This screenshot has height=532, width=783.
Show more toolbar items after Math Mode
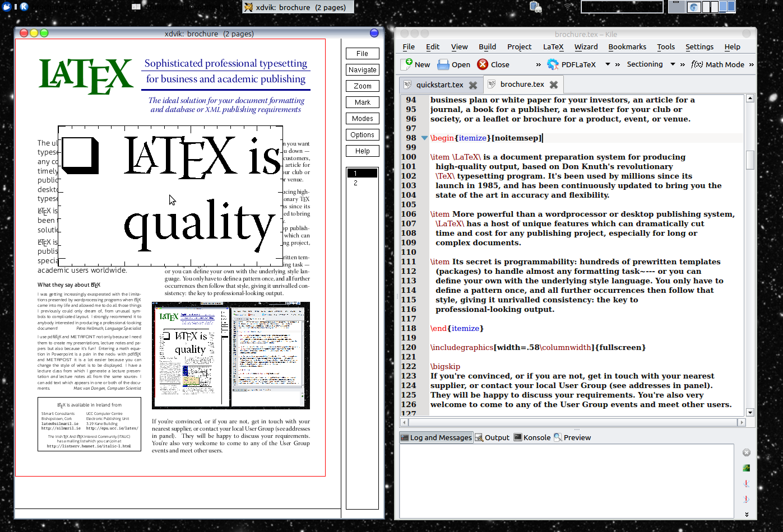click(751, 64)
